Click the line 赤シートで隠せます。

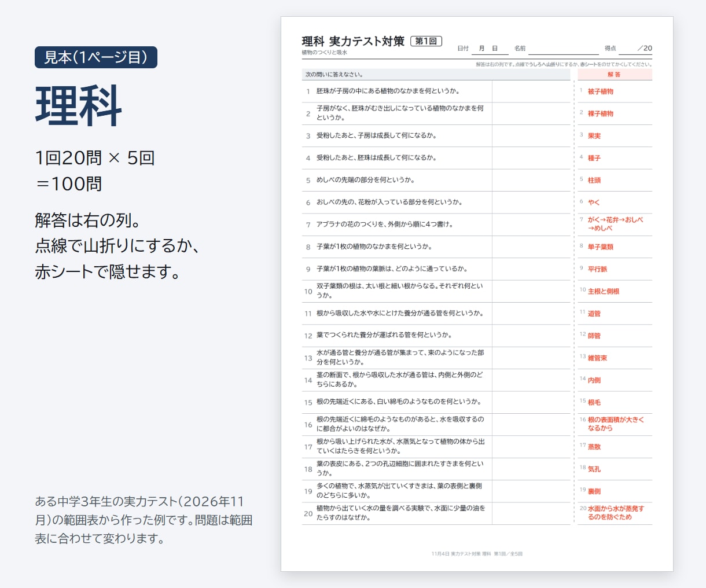point(109,271)
